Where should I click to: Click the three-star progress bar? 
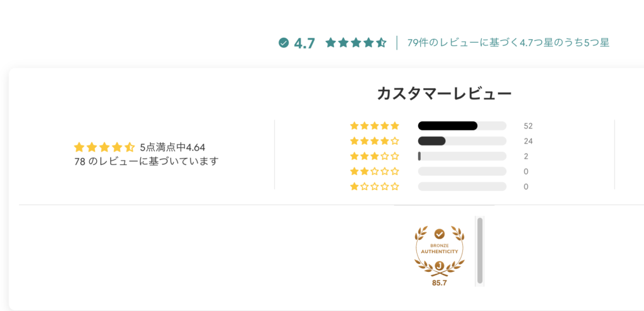click(462, 156)
